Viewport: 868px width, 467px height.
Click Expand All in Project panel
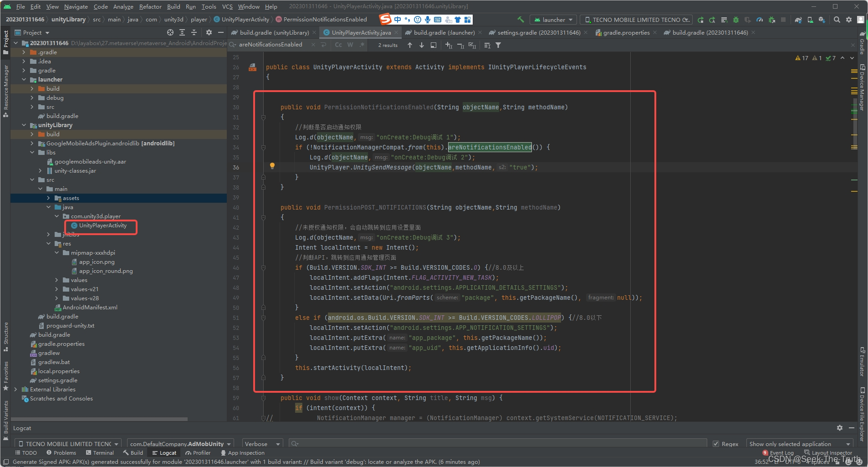[182, 32]
